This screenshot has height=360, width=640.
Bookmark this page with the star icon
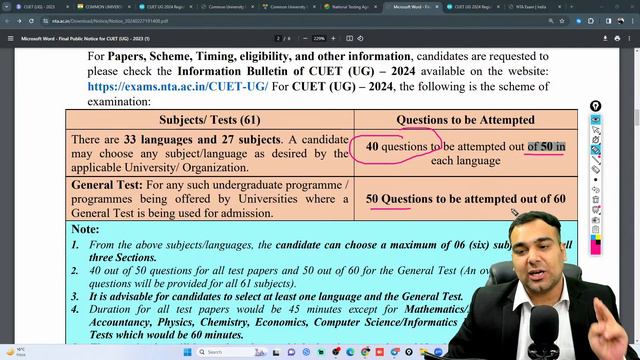pyautogui.click(x=562, y=21)
